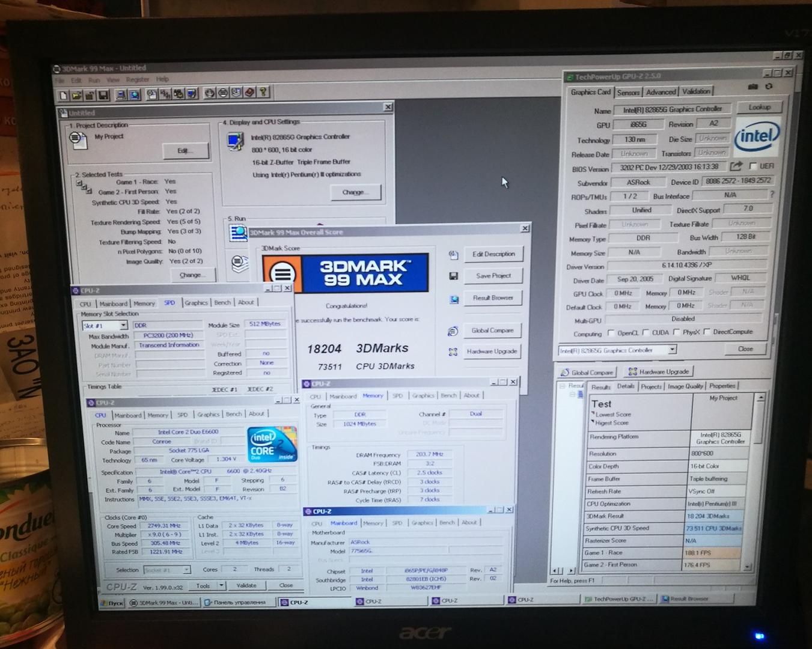The image size is (812, 649).
Task: Expand the Result tree node in Result Browser
Action: (x=563, y=386)
